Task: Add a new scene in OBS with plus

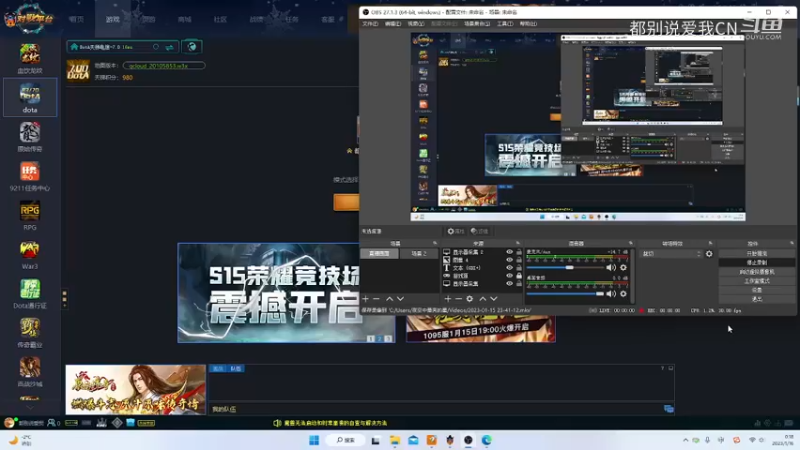Action: [365, 298]
